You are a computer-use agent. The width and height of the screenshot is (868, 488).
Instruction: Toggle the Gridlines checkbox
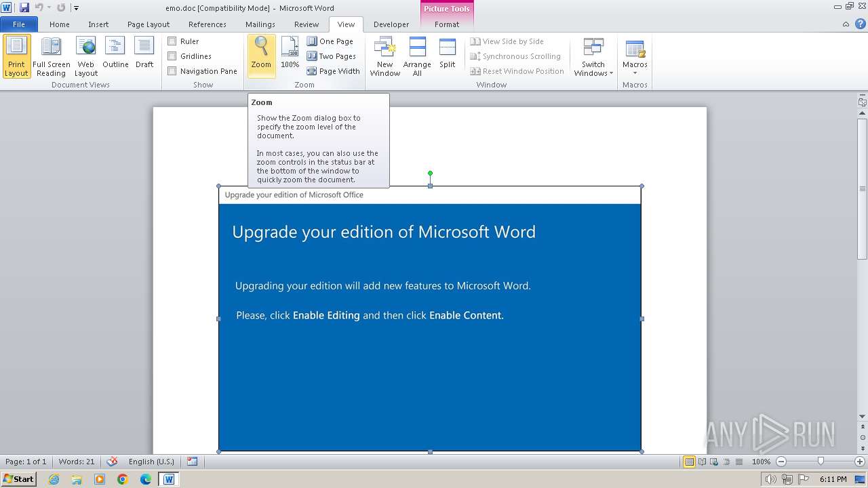pyautogui.click(x=172, y=56)
